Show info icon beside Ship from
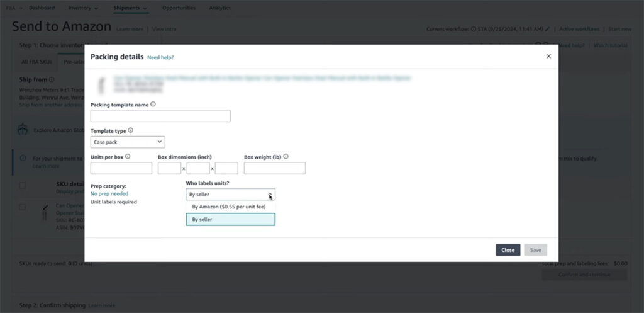This screenshot has width=644, height=313. point(52,79)
